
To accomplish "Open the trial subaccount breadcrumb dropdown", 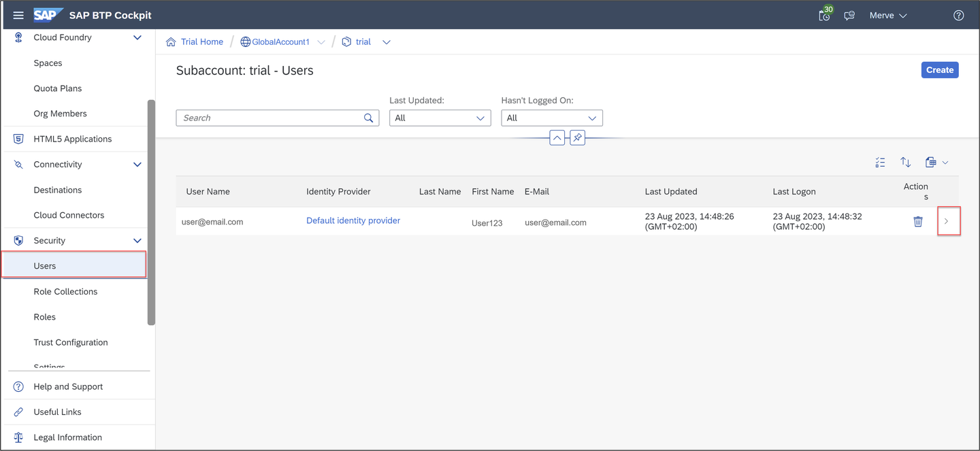I will (x=387, y=42).
